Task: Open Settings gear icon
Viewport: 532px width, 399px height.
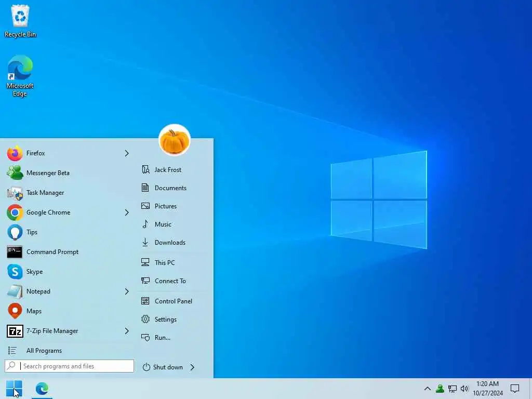Action: click(x=145, y=320)
